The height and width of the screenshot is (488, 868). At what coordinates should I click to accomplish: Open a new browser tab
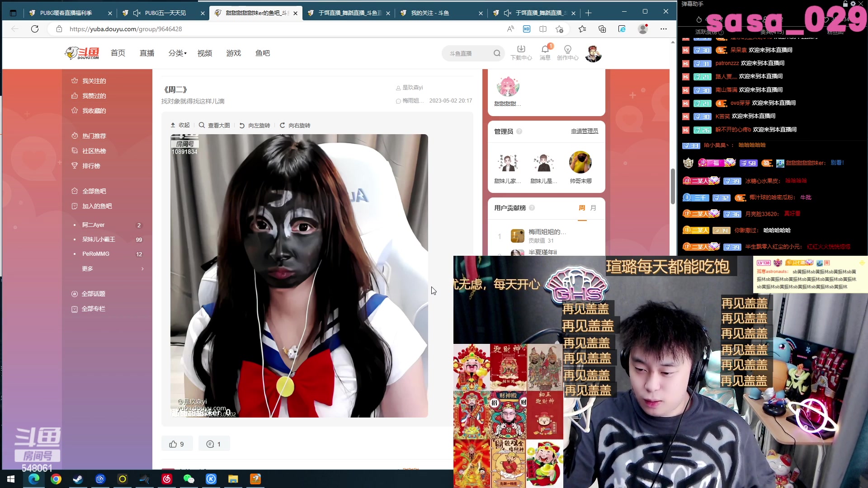588,13
